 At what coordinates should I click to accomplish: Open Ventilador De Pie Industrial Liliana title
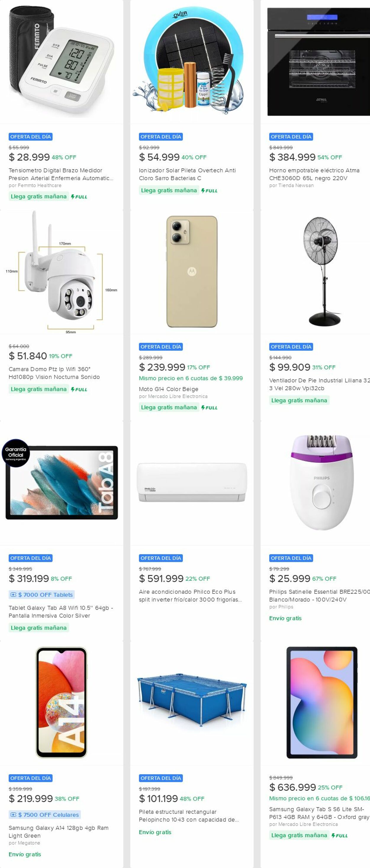[x=319, y=384]
